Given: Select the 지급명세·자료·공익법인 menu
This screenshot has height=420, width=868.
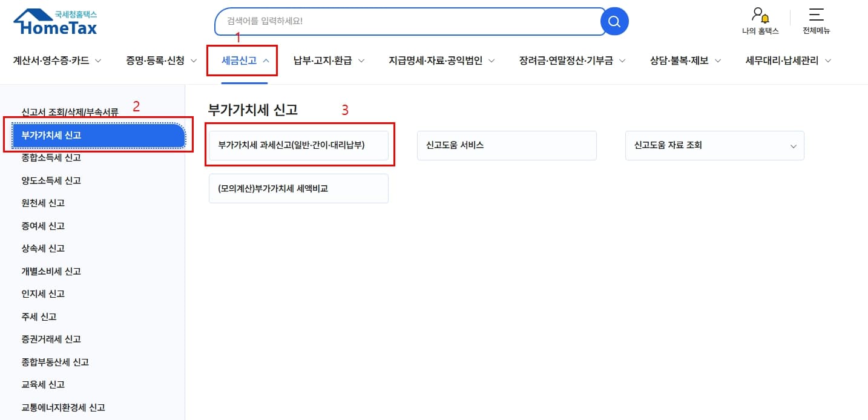Looking at the screenshot, I should click(x=441, y=60).
